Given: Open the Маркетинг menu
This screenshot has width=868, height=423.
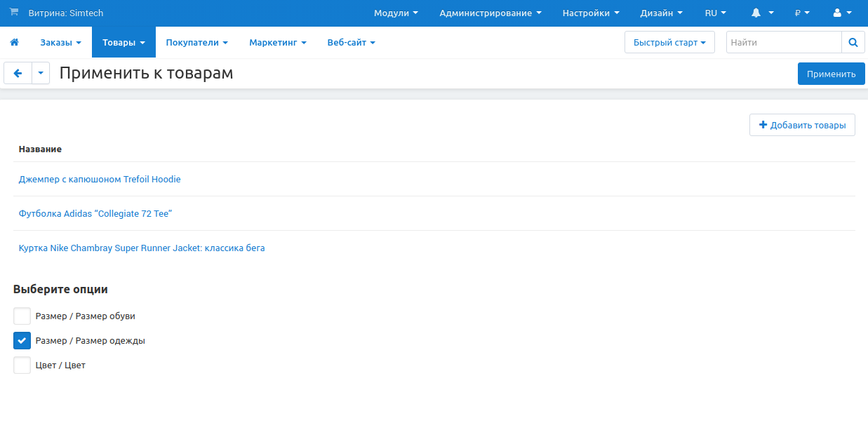Looking at the screenshot, I should click(x=277, y=43).
